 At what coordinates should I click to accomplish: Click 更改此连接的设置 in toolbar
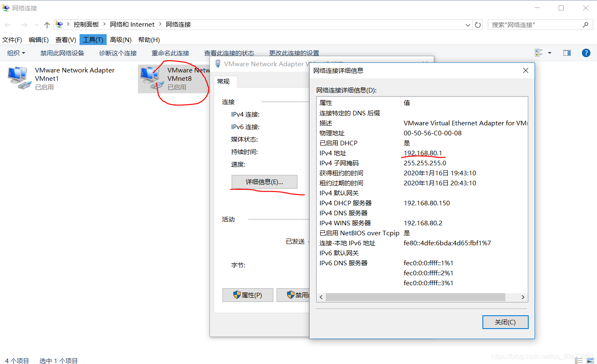coord(294,53)
